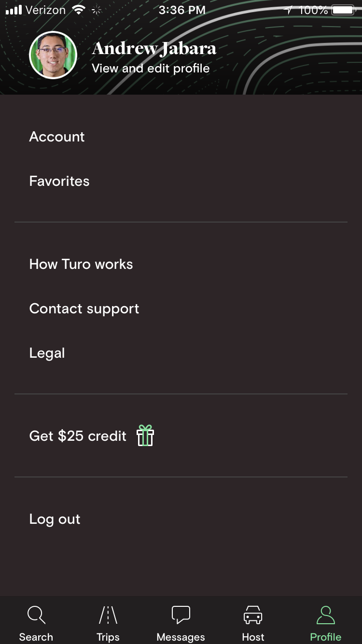Tap Contact support
This screenshot has width=362, height=644.
[84, 308]
